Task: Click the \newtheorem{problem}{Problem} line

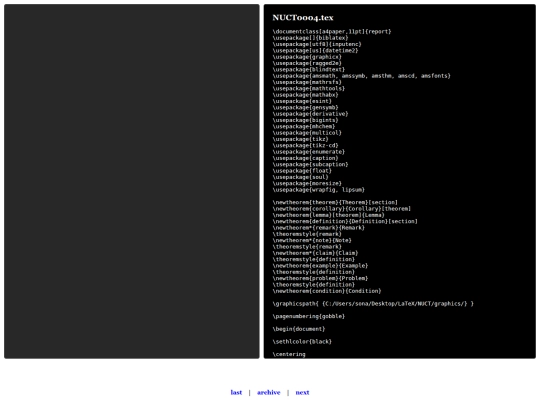Action: [x=320, y=278]
